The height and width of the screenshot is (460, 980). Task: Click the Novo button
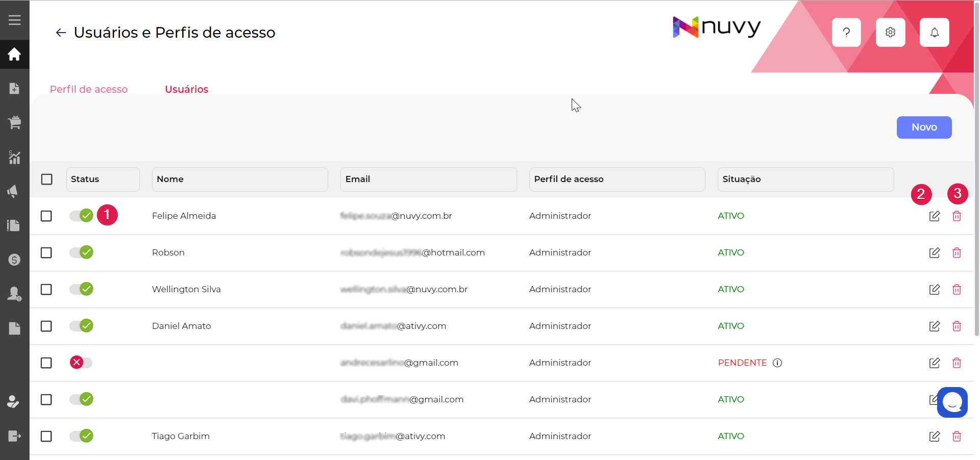pos(923,127)
